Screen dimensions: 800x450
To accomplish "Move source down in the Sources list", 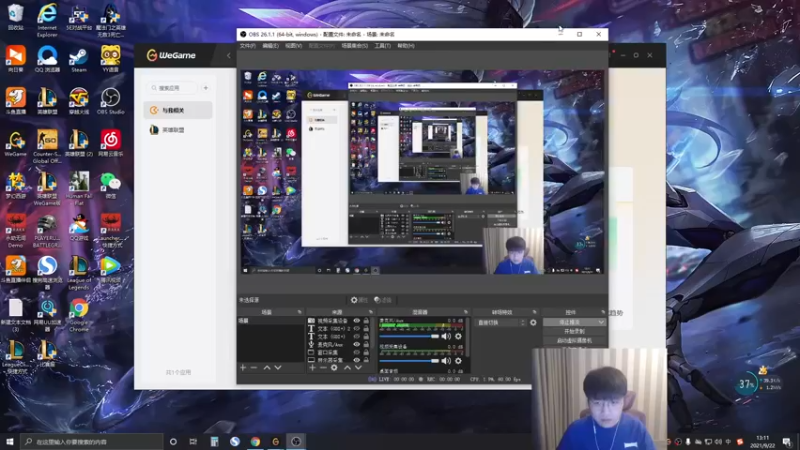I will pyautogui.click(x=359, y=367).
